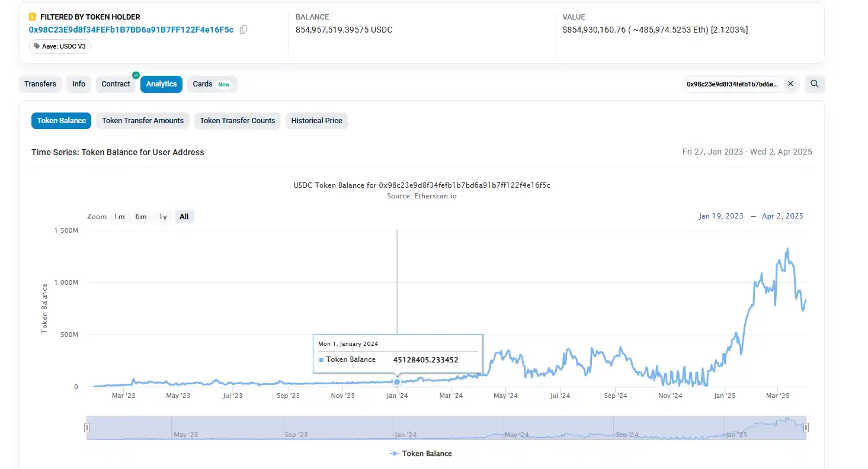Click the green verified checkmark on Contract

click(136, 75)
